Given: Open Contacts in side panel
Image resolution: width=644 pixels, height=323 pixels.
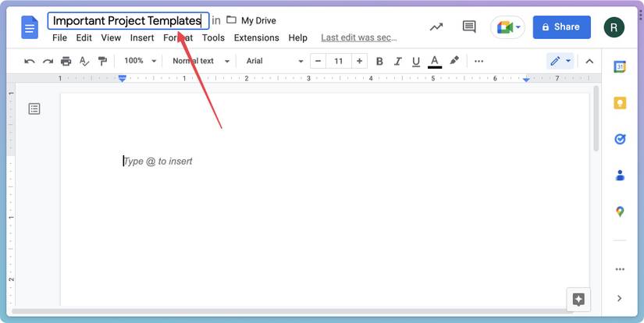Looking at the screenshot, I should click(620, 176).
